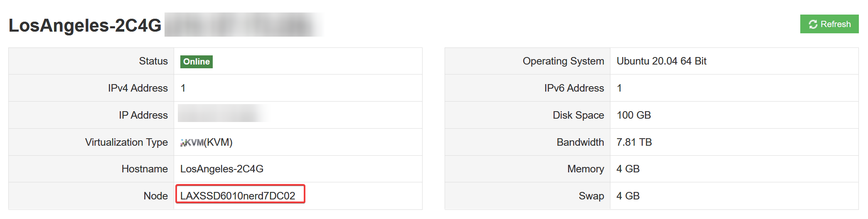The image size is (868, 219).
Task: Click the LosAngeles-2C4G page title
Action: pyautogui.click(x=85, y=25)
